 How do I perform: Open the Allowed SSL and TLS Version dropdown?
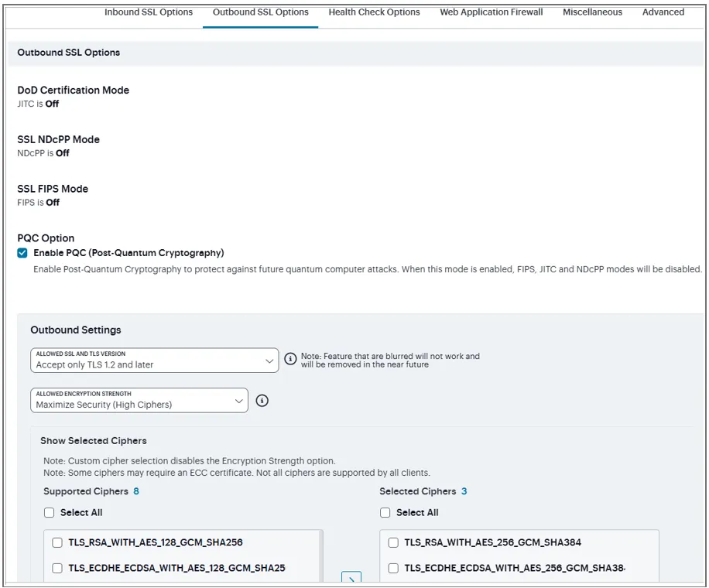[x=155, y=361]
